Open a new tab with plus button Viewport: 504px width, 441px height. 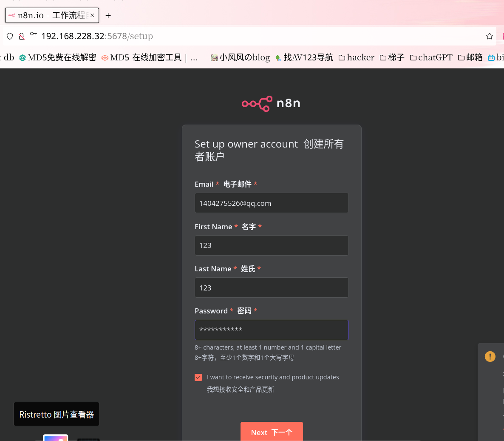pyautogui.click(x=108, y=15)
